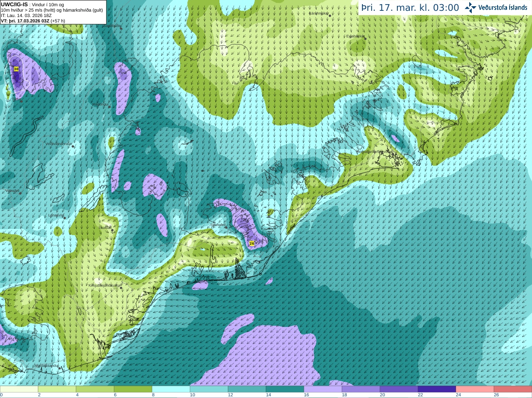
Task: Select the Veiðivatnahraun station label
Action: (59, 144)
